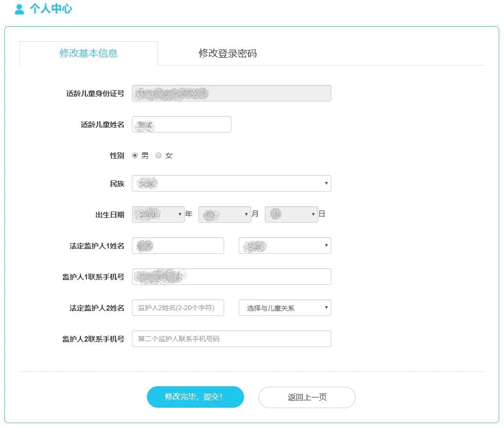Click the person icon beside 个人中心
504x428 pixels.
point(19,8)
